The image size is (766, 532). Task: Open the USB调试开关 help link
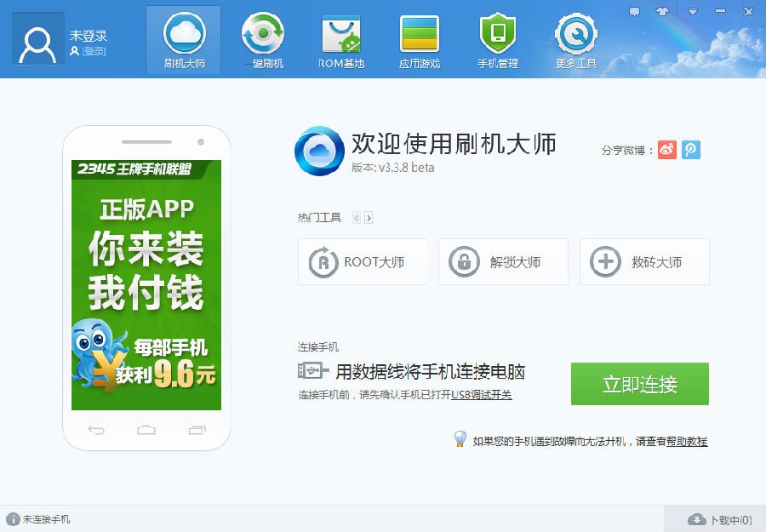(x=483, y=397)
